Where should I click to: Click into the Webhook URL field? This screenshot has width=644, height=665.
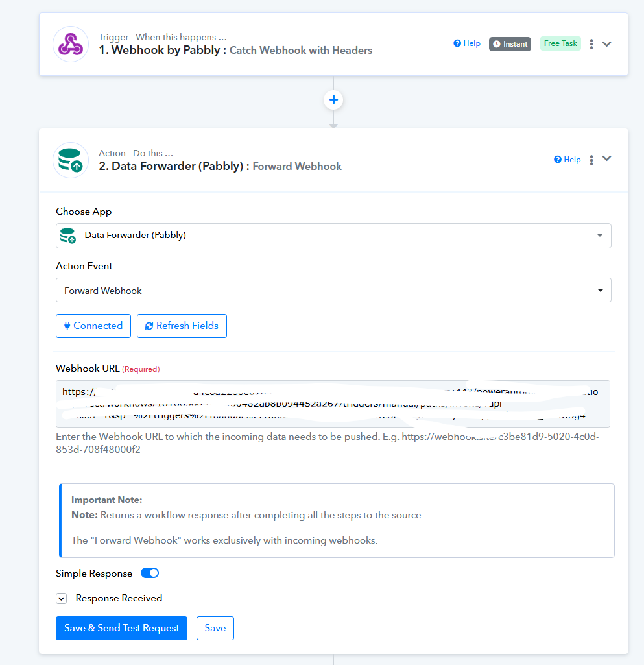point(333,404)
